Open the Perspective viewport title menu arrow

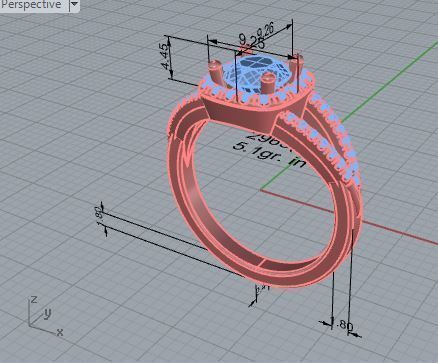tap(74, 4)
